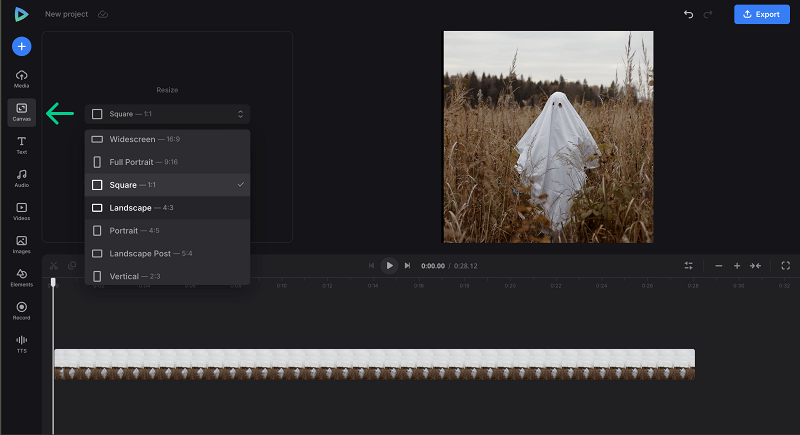Open the Audio panel

22,178
